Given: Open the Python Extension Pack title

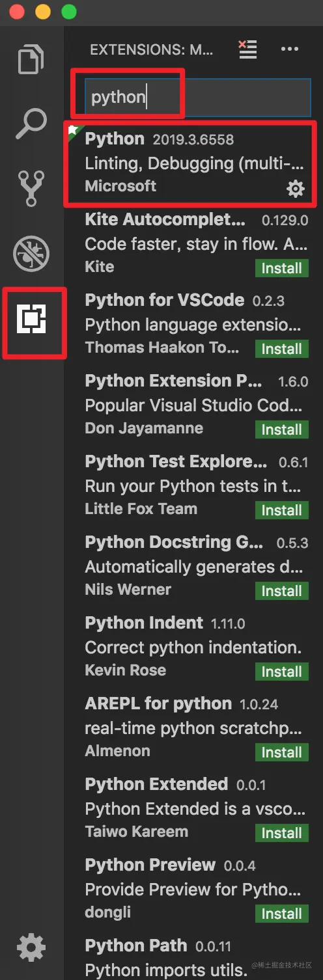Looking at the screenshot, I should pos(174,381).
